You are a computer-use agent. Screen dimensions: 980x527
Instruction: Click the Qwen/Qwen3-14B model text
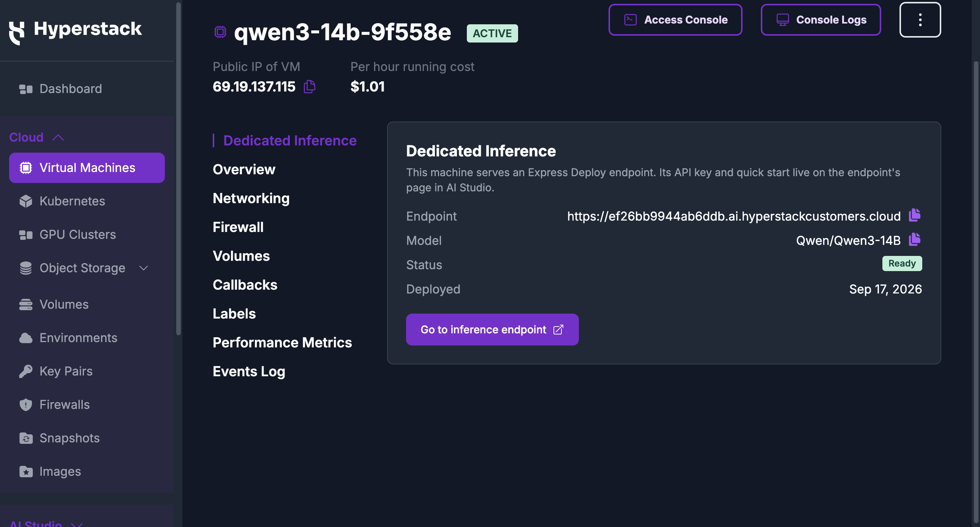(x=848, y=240)
